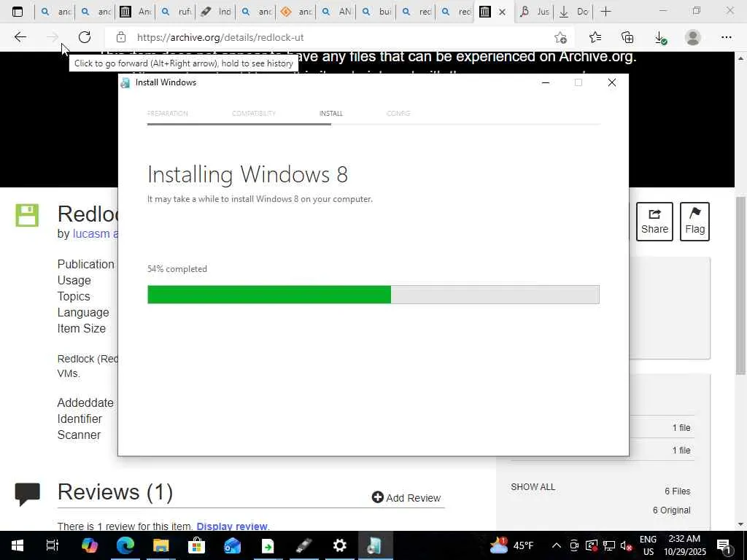The width and height of the screenshot is (747, 560).
Task: Open Windows Setup taskbar icon
Action: (x=375, y=545)
